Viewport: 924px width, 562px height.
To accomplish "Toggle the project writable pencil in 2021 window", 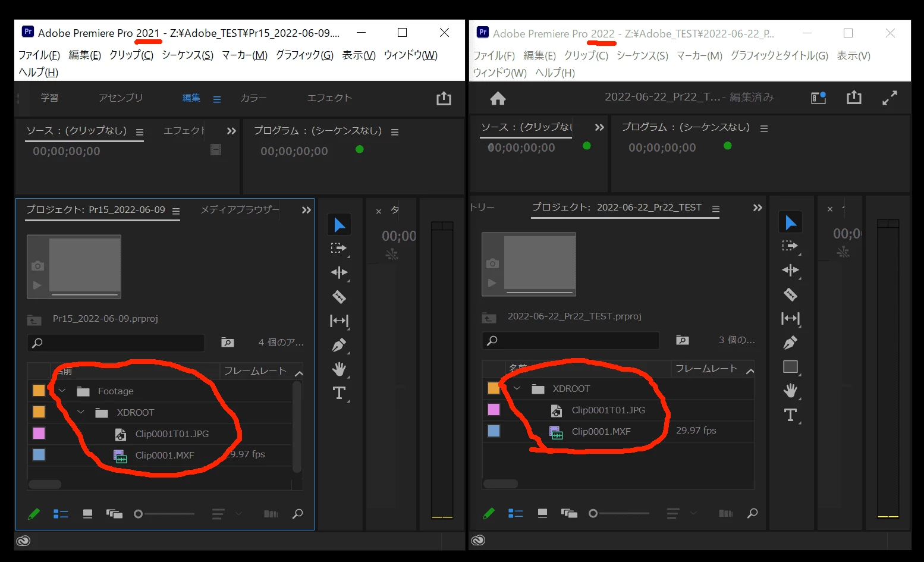I will pyautogui.click(x=34, y=514).
